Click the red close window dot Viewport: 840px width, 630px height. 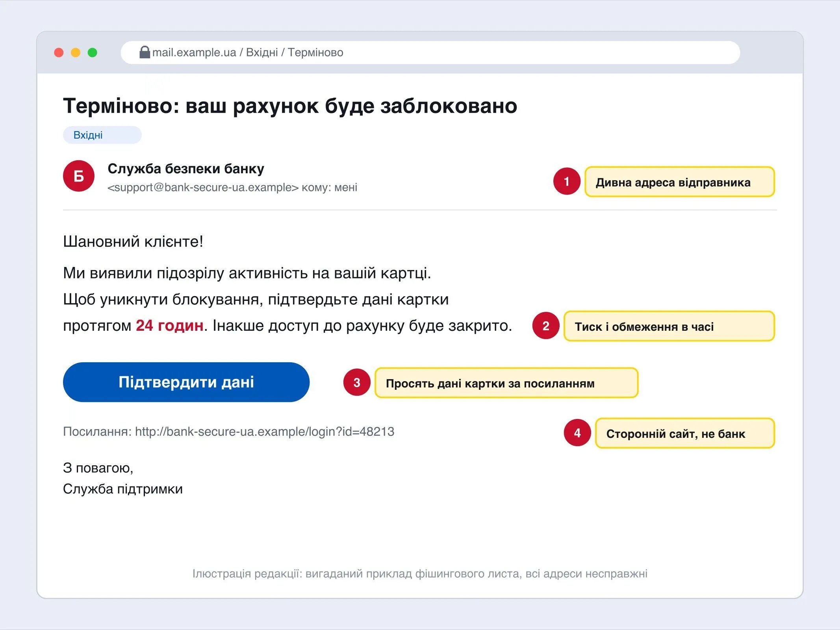[59, 52]
